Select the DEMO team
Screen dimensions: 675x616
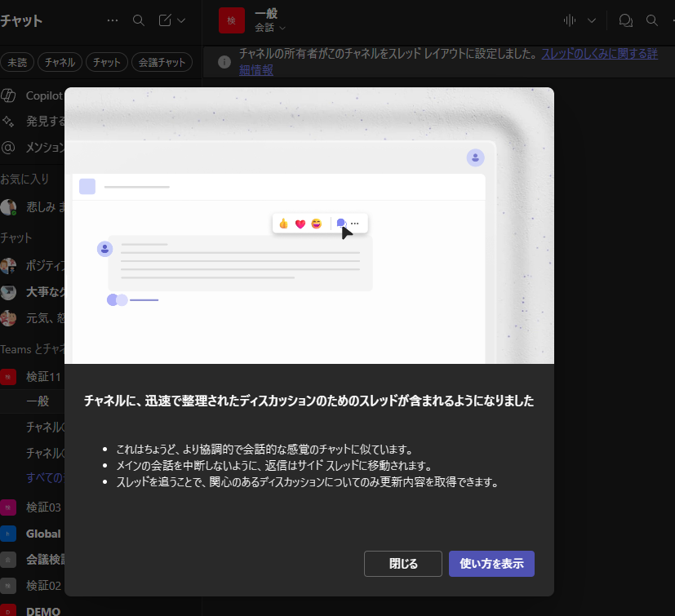coord(33,611)
